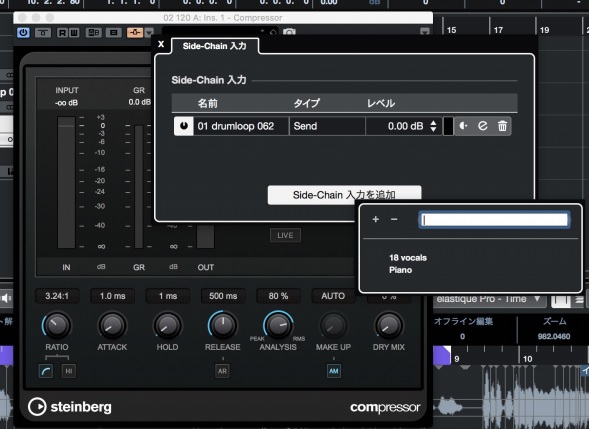Toggle power for 01 drumloop 062 side-chain input
The image size is (589, 429).
click(x=184, y=126)
